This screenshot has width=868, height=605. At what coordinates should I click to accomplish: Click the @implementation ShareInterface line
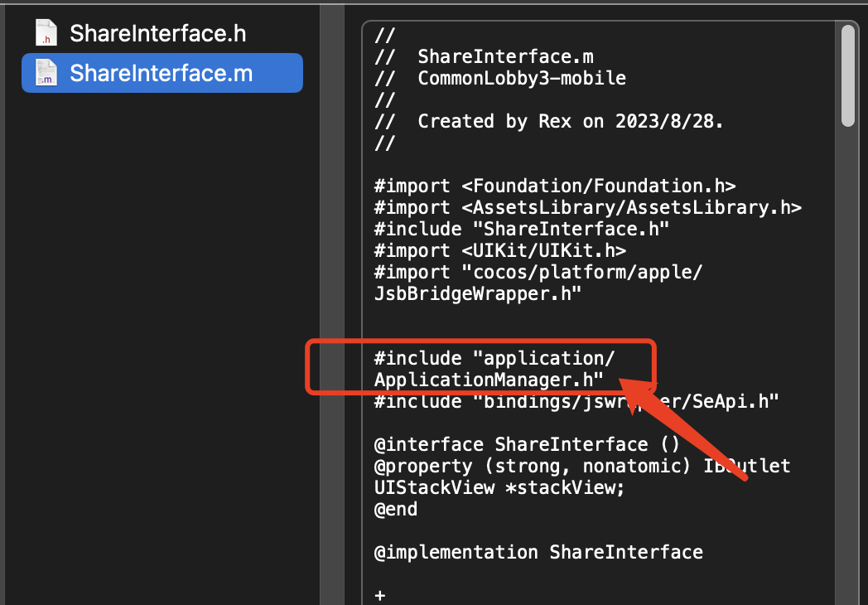pos(538,552)
